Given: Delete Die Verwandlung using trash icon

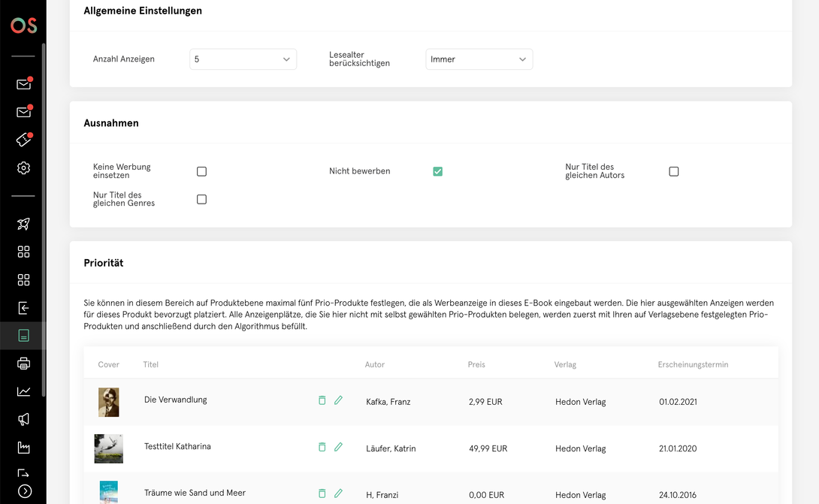Looking at the screenshot, I should [322, 400].
